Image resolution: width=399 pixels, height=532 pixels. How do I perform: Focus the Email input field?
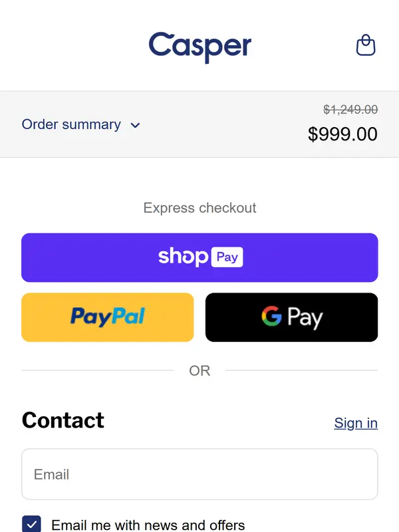pos(199,474)
